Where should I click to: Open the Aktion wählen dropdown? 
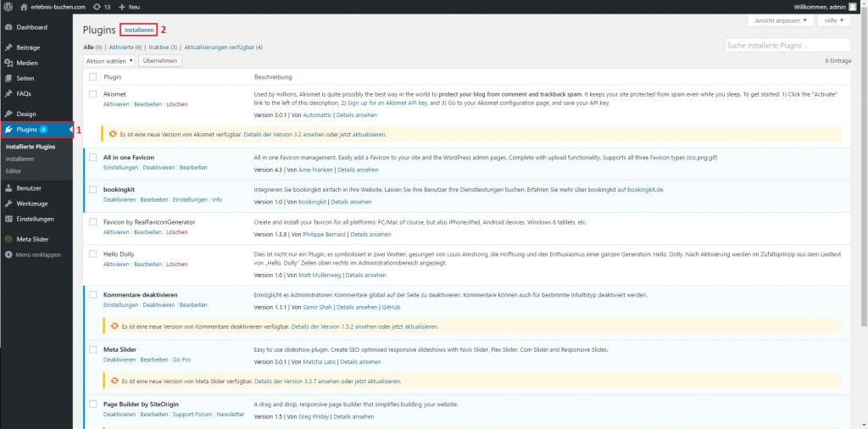coord(109,61)
